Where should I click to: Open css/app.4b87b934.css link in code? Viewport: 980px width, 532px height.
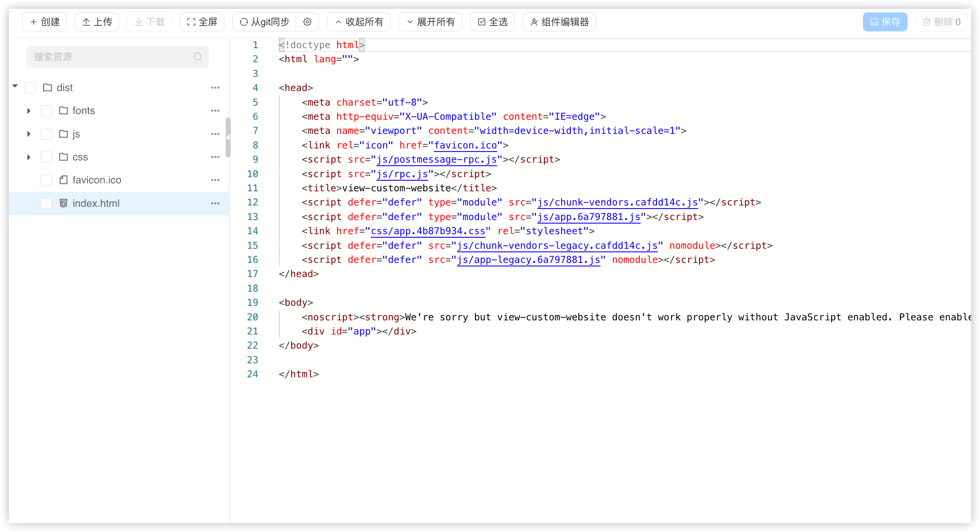coord(428,231)
